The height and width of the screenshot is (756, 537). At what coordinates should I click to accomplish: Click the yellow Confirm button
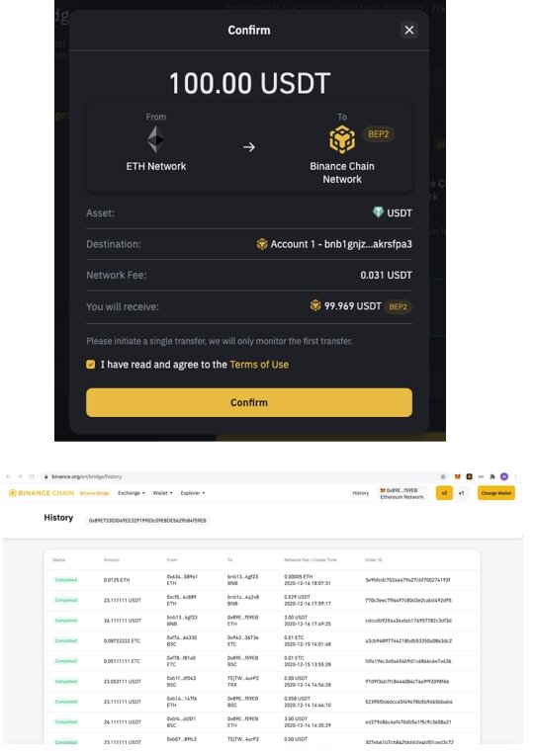click(249, 402)
